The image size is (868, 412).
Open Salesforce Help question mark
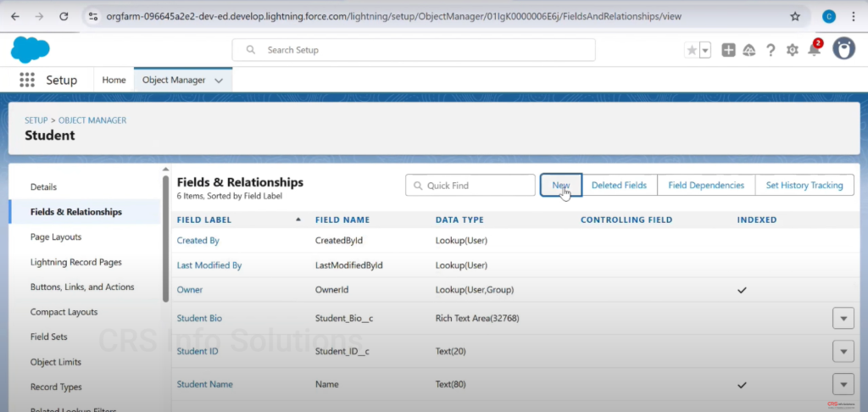(x=771, y=50)
